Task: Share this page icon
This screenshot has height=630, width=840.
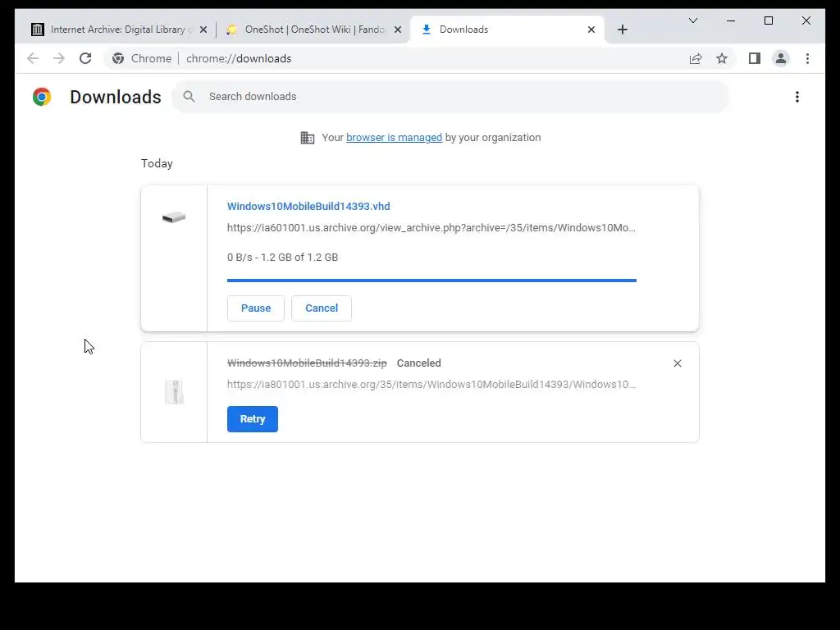Action: (696, 58)
